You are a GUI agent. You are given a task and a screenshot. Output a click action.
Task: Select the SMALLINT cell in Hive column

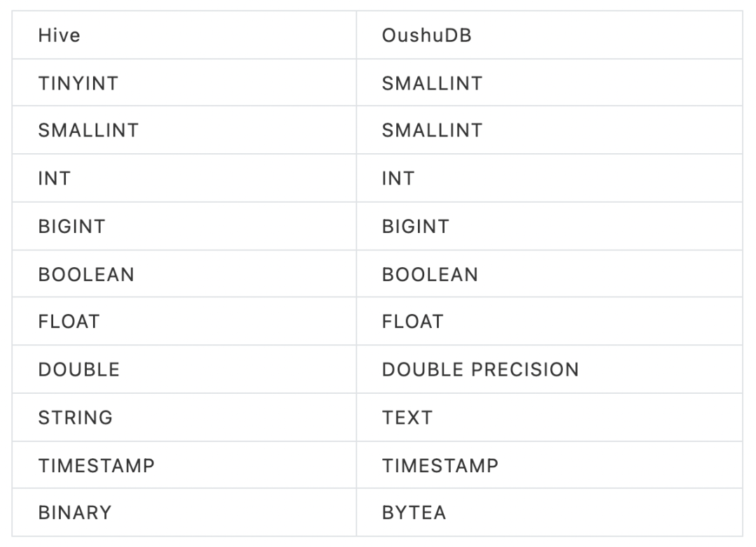pyautogui.click(x=88, y=131)
